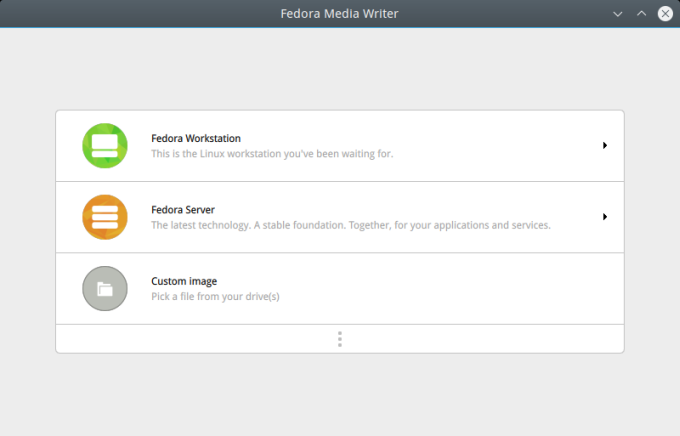Select the Fedora Workstation title
This screenshot has height=436, width=680.
(x=196, y=138)
